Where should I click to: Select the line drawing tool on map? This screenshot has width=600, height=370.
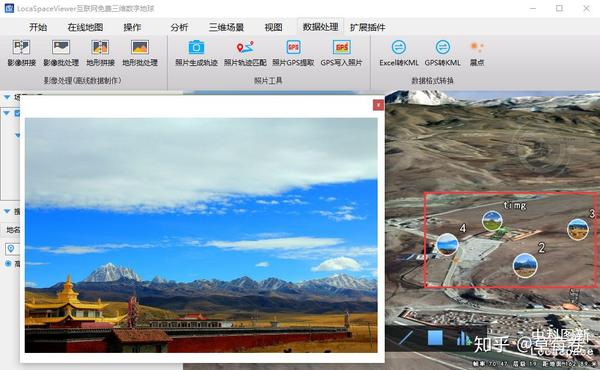pos(406,337)
